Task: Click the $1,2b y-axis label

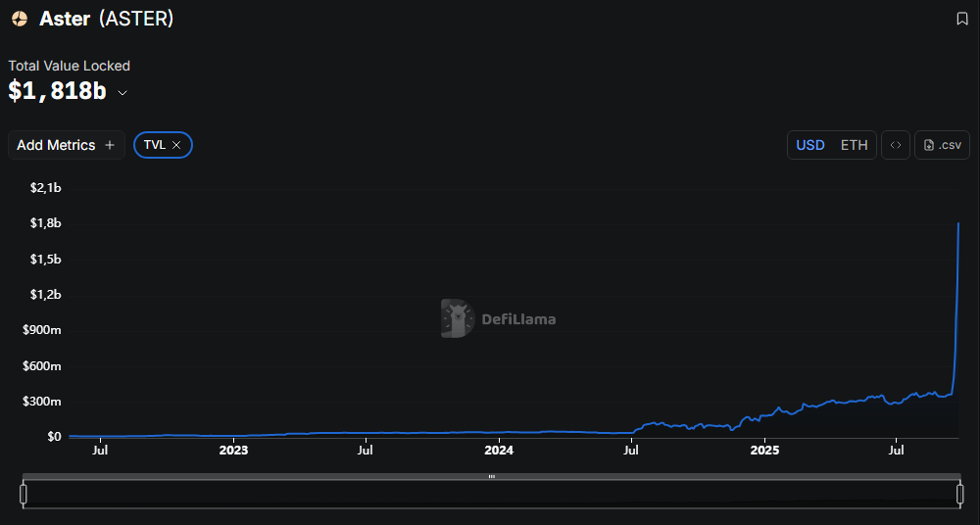Action: coord(46,295)
